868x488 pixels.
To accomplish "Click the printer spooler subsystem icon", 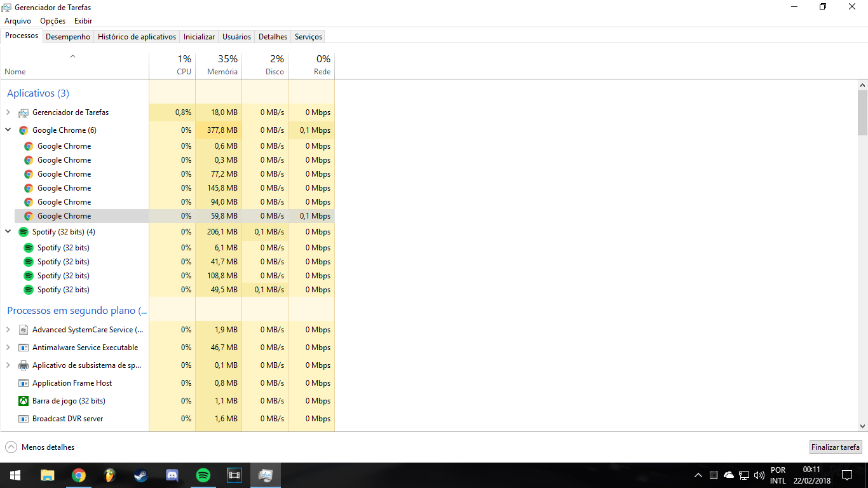I will click(x=24, y=365).
